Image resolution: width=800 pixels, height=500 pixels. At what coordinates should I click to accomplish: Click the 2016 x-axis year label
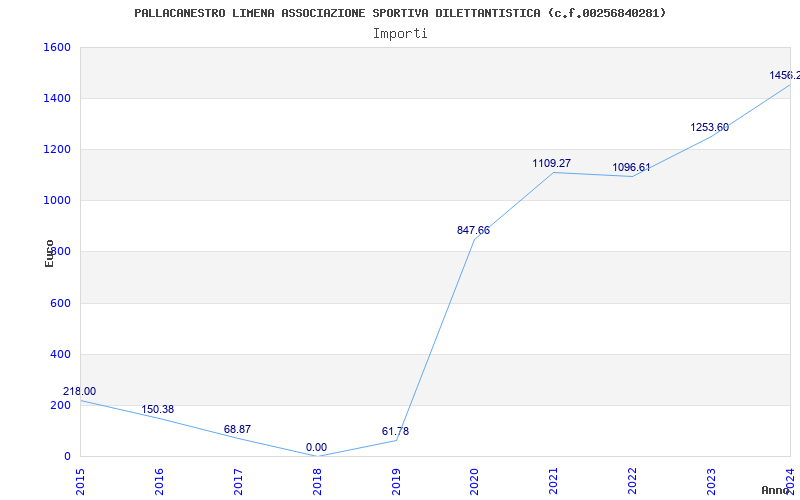(159, 482)
